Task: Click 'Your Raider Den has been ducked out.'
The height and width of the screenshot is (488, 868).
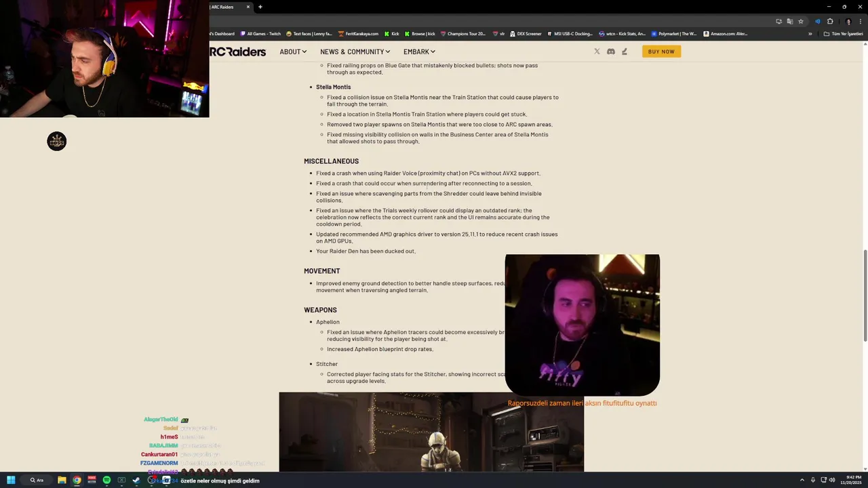Action: tap(366, 251)
